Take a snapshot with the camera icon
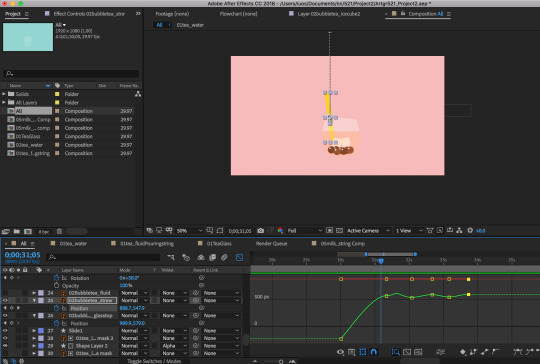540x364 pixels. click(x=261, y=230)
